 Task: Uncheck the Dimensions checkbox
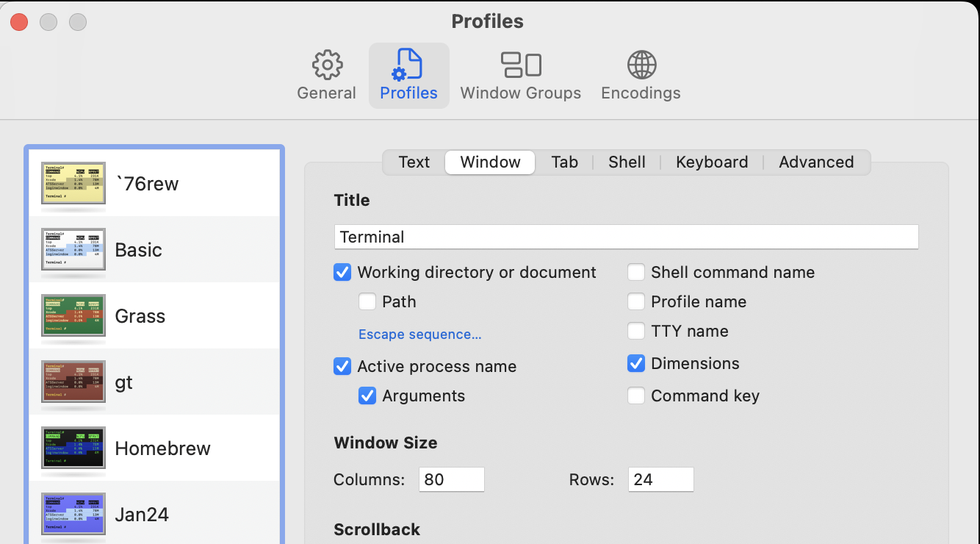click(636, 364)
